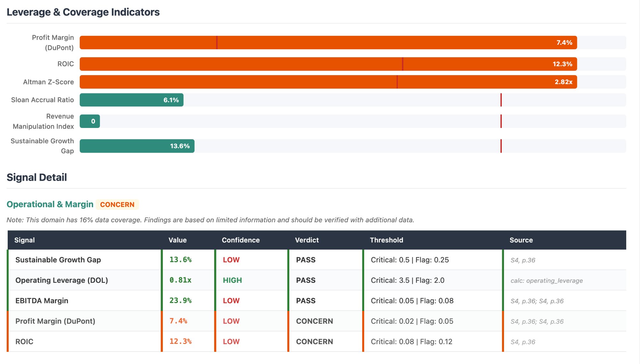Click the CONCERN badge beside Operational & Margin
Viewport: 640px width, 364px height.
tap(117, 204)
